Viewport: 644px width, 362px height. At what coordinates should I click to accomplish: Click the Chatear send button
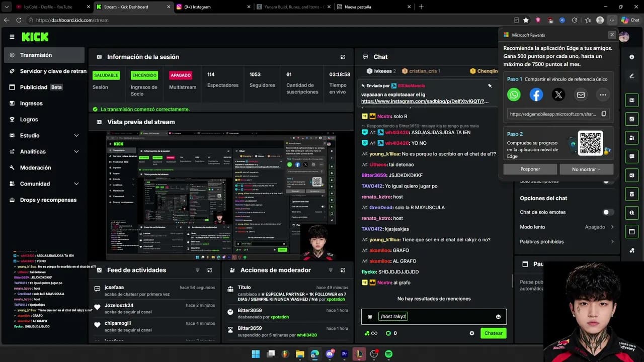coord(493,333)
